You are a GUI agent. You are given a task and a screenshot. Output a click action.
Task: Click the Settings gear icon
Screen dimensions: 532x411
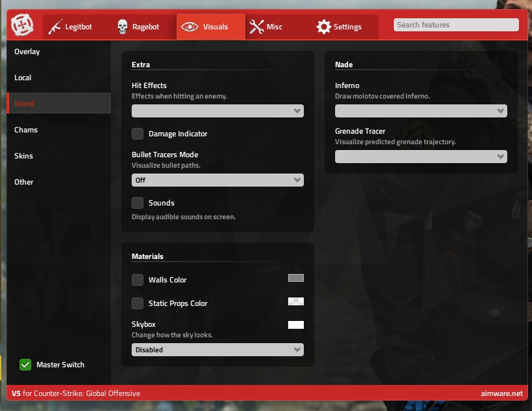[323, 27]
